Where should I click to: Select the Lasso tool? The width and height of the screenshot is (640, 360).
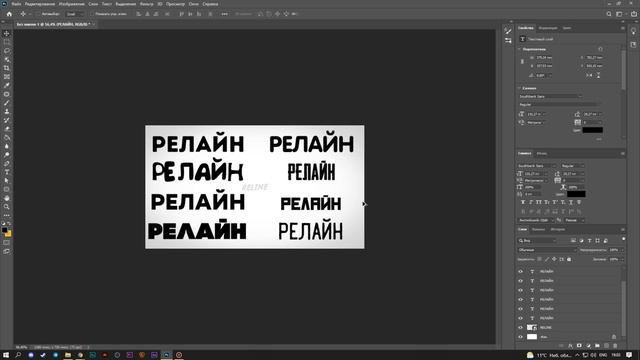(x=7, y=51)
